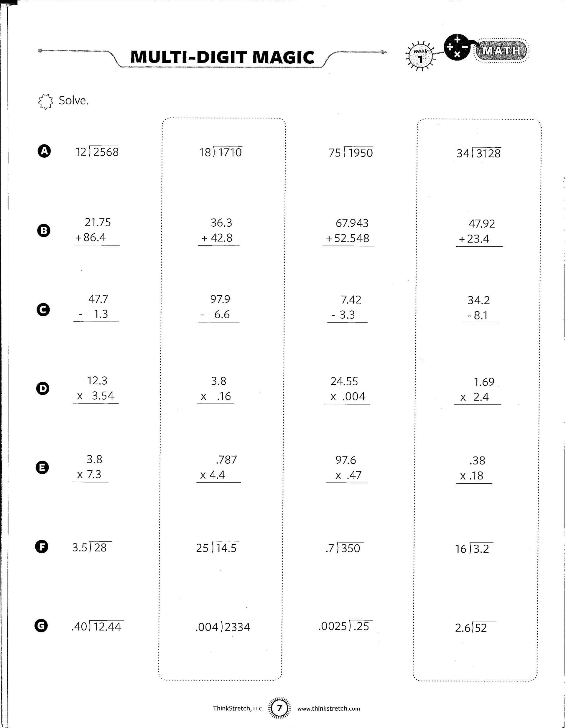The height and width of the screenshot is (728, 566).
Task: Click the week 1 sun badge
Action: 420,56
